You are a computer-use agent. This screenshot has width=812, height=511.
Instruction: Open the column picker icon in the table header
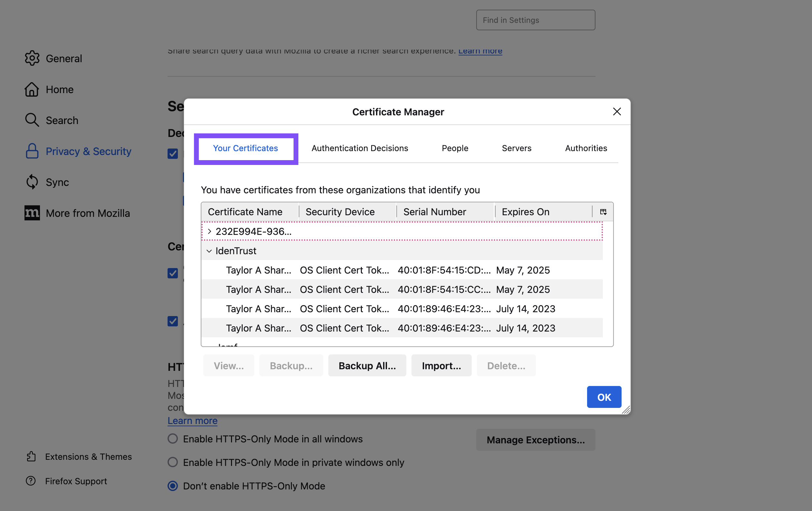click(x=603, y=212)
